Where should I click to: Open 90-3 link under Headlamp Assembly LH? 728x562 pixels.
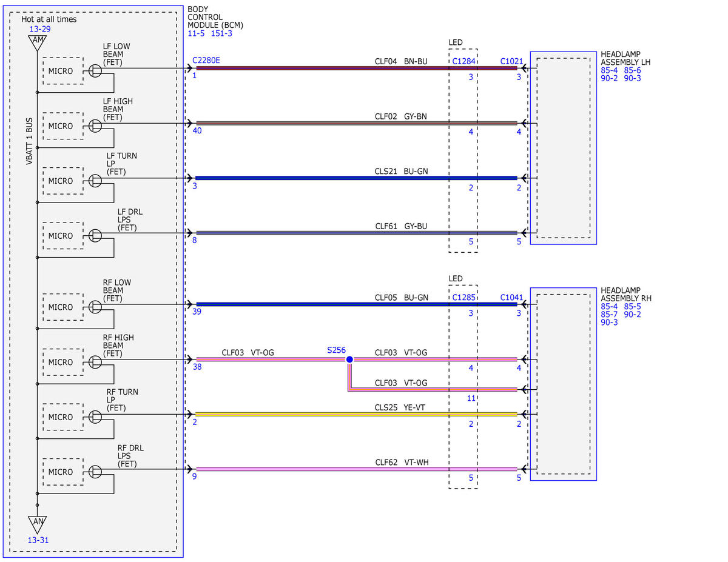pyautogui.click(x=632, y=78)
